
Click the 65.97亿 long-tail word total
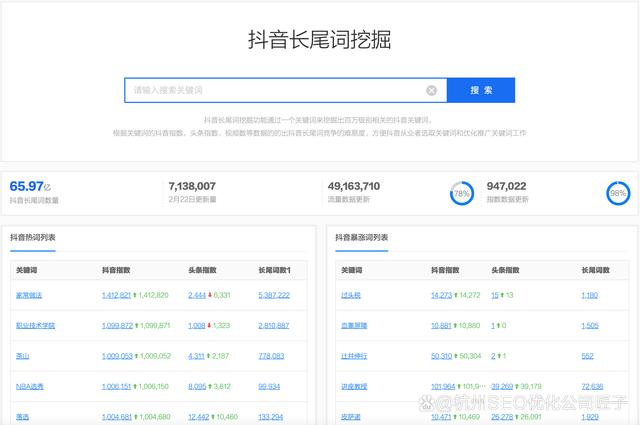tap(30, 186)
